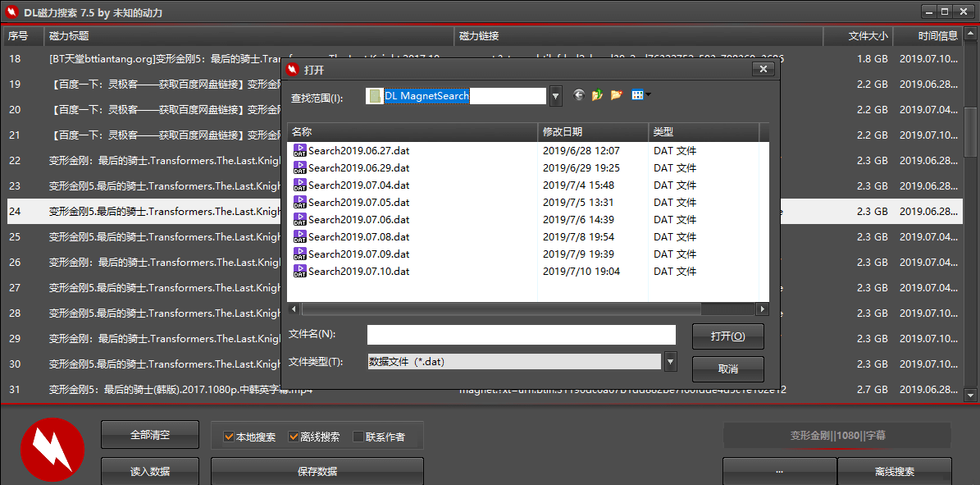Image resolution: width=980 pixels, height=485 pixels.
Task: Click the back navigation arrow icon
Action: tap(579, 95)
